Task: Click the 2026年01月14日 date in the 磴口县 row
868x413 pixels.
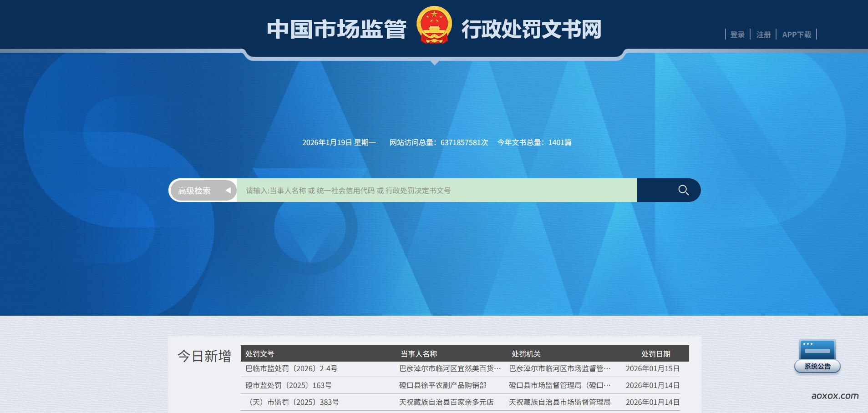Action: click(653, 385)
